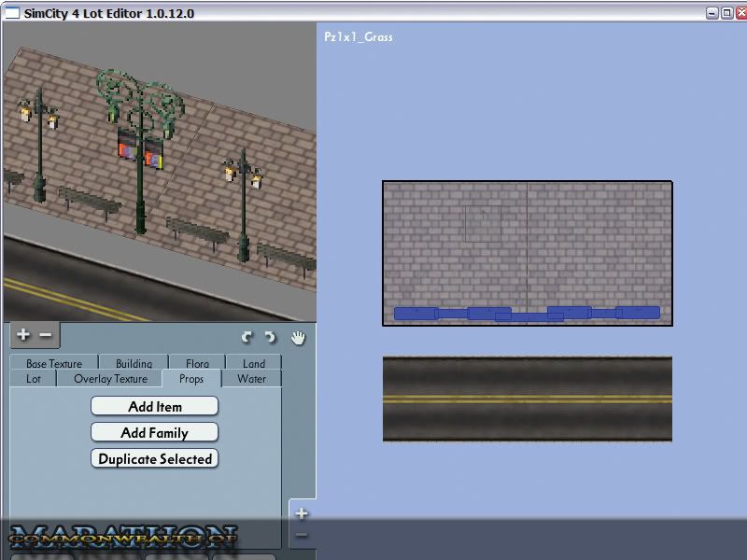Image resolution: width=747 pixels, height=560 pixels.
Task: Minimize the Lot Editor window
Action: 712,13
